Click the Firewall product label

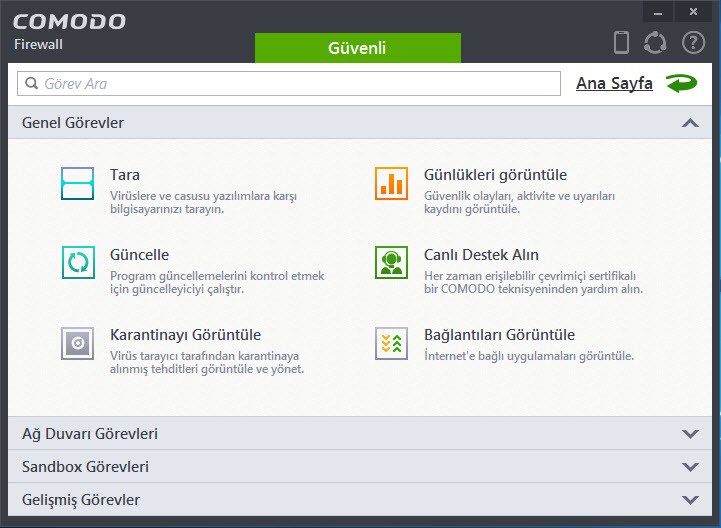tap(38, 45)
